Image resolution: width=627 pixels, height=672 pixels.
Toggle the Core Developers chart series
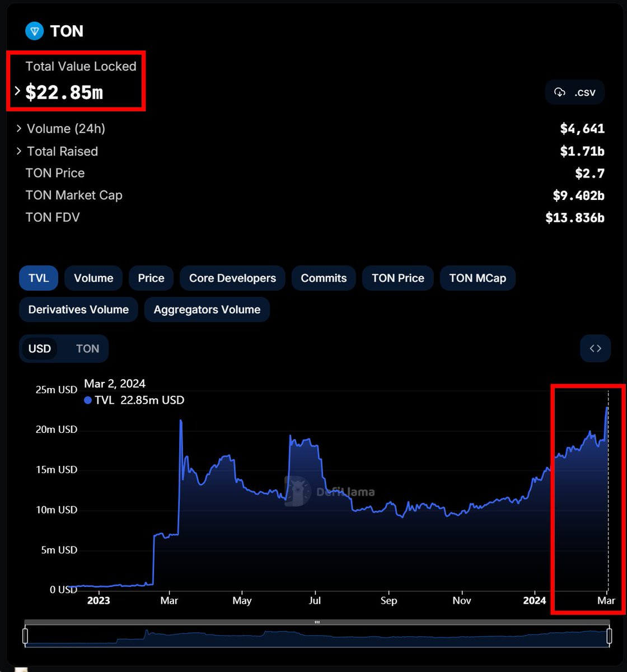(x=232, y=278)
